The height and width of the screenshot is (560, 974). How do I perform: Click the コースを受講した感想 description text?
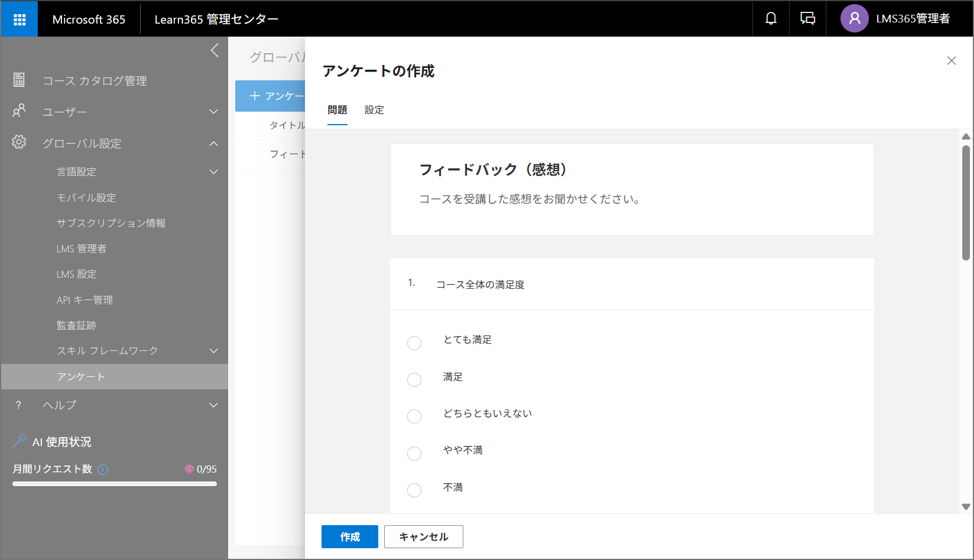[x=530, y=199]
